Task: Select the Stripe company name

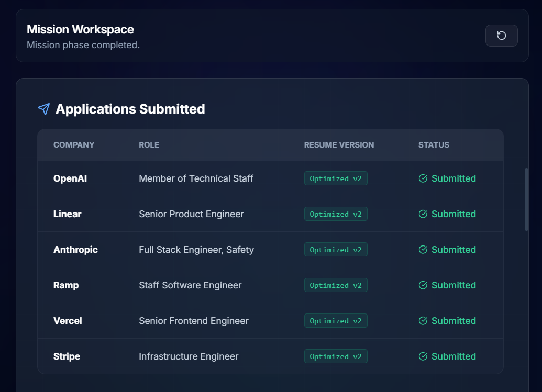Action: pos(67,356)
